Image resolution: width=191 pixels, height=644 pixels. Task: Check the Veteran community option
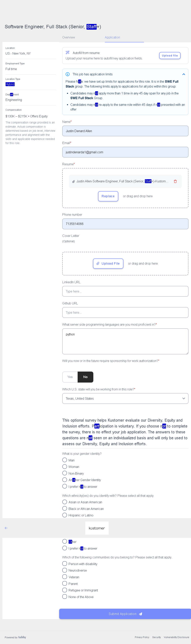pyautogui.click(x=65, y=577)
